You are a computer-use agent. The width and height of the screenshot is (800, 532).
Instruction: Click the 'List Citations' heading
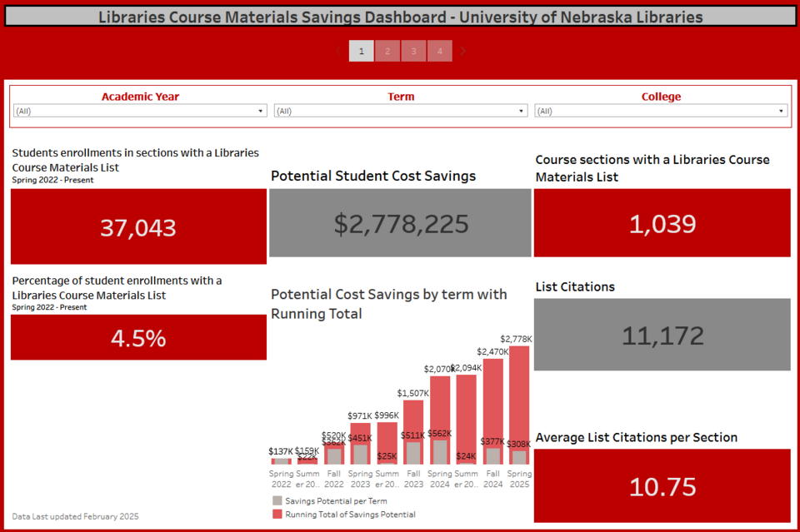[x=575, y=287]
